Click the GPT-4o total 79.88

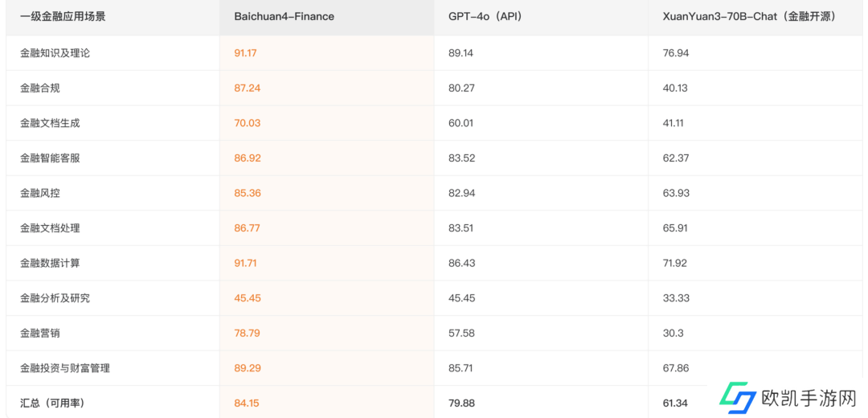461,403
